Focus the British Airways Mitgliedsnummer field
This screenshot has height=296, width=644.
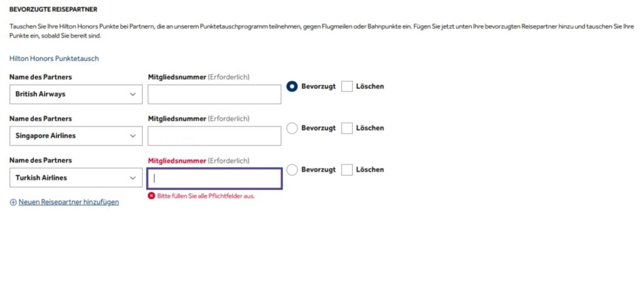tap(214, 94)
